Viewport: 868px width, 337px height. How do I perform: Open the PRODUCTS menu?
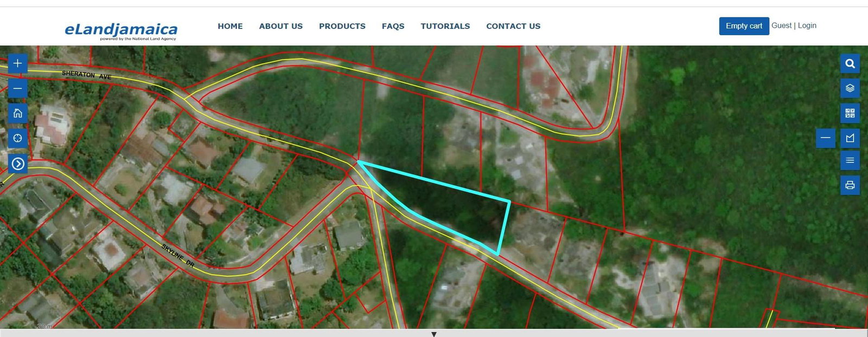[342, 26]
